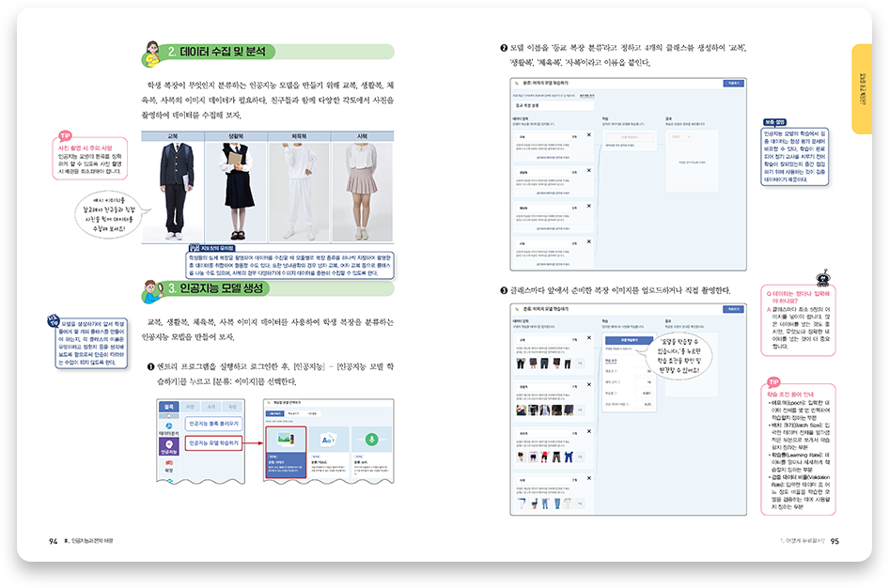Screen dimensions: 889x588
Task: Choose the image classification model card
Action: click(x=287, y=452)
